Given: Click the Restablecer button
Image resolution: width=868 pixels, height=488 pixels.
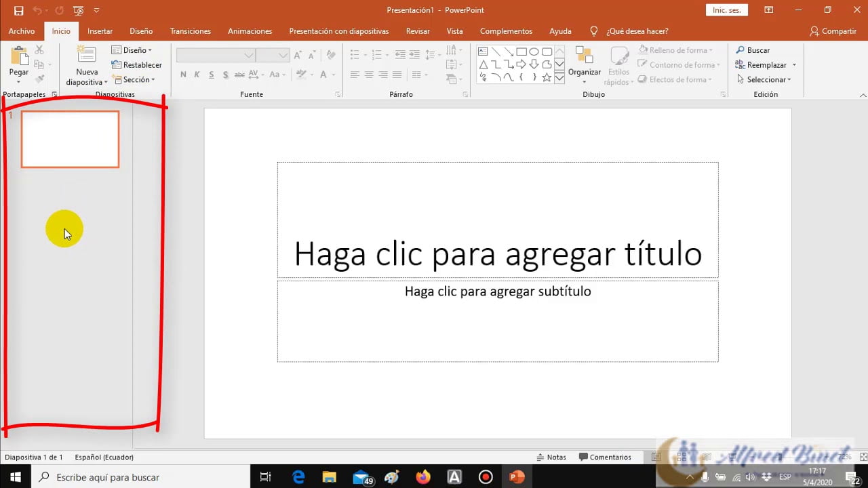Looking at the screenshot, I should (x=137, y=65).
